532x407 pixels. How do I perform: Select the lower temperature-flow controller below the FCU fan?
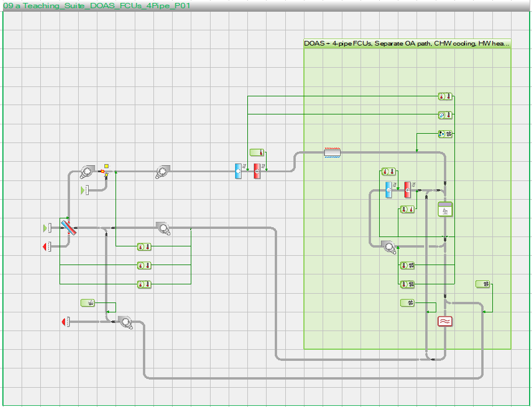click(x=408, y=284)
